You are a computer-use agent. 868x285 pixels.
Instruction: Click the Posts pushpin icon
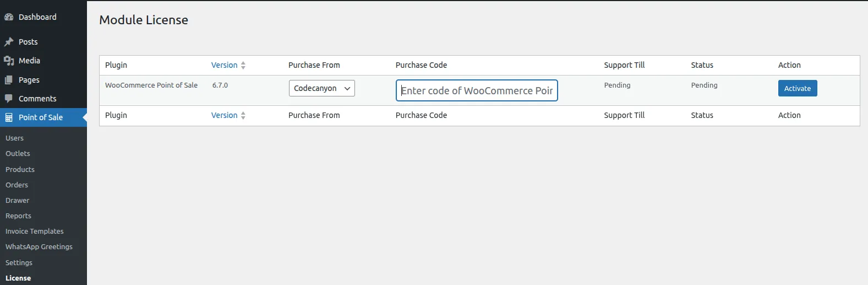pos(9,42)
